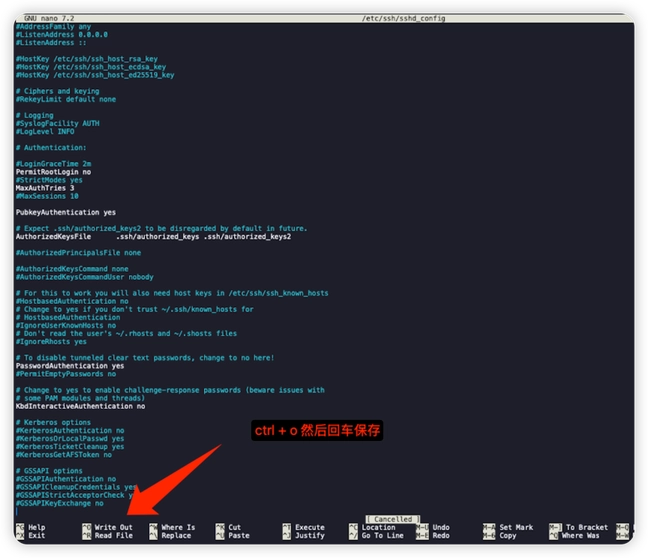Click the #StrictModes yes line

49,180
